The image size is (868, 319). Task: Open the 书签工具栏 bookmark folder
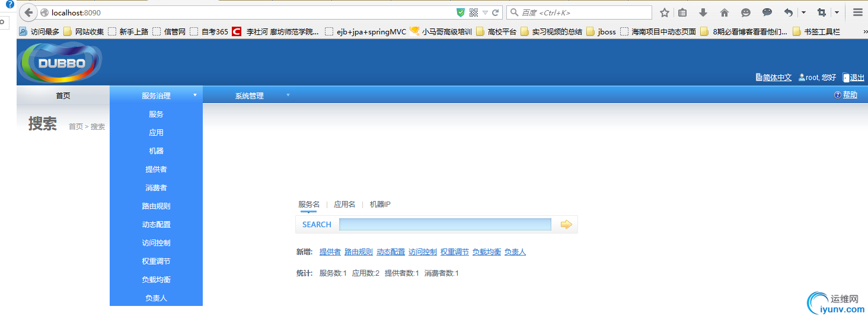pyautogui.click(x=816, y=31)
